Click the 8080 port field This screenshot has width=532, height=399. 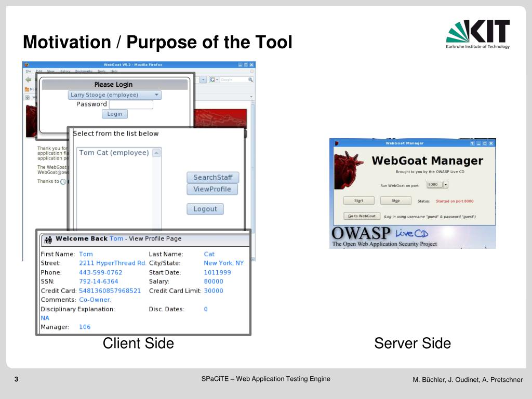(435, 185)
